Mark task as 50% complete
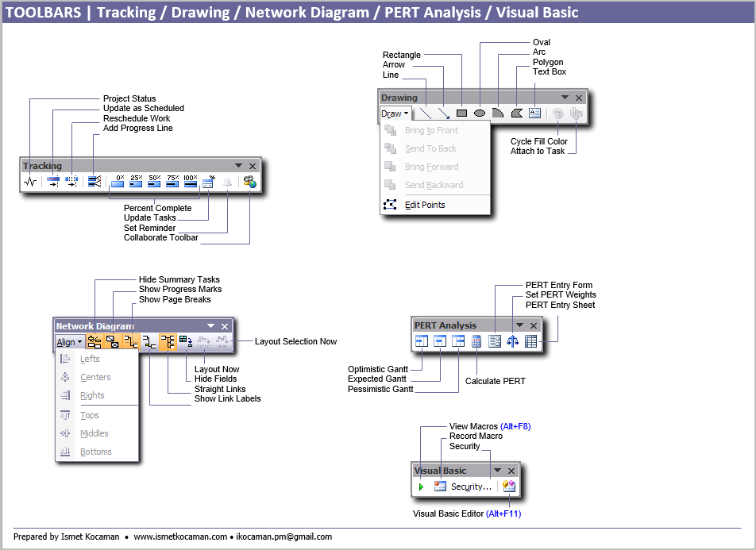 tap(154, 182)
